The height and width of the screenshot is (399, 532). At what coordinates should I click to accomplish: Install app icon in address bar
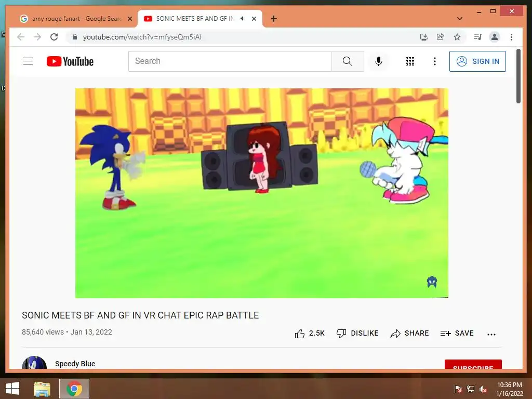tap(424, 37)
